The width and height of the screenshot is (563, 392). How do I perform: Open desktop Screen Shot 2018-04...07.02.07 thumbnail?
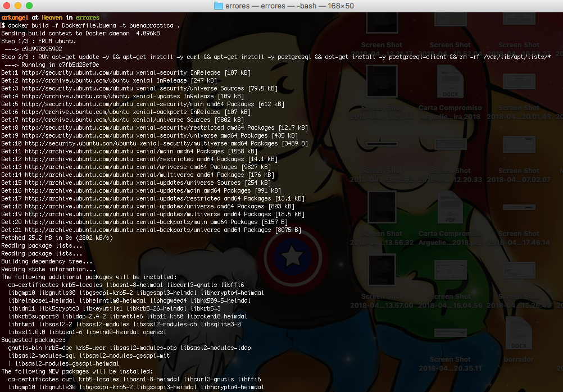point(519,144)
